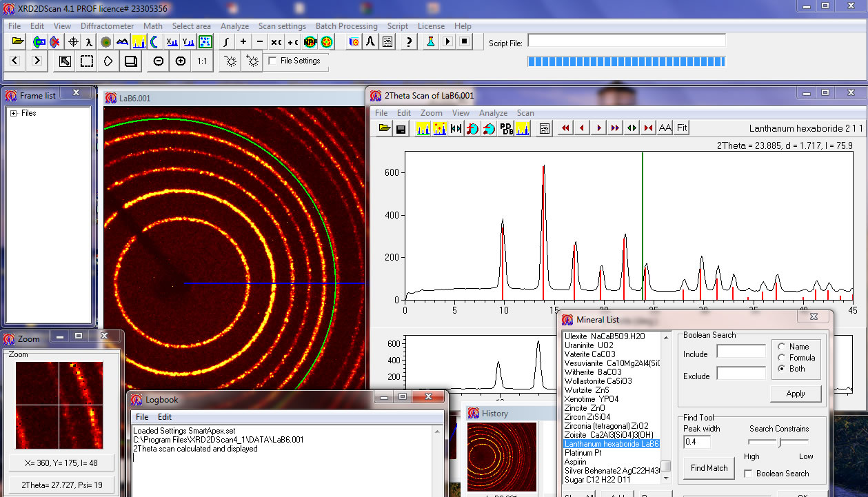Open the Logbook Edit menu
The height and width of the screenshot is (497, 868).
point(165,417)
